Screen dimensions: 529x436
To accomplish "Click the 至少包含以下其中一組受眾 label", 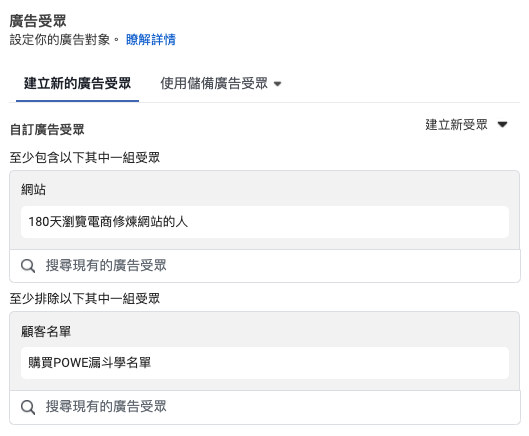I will click(85, 157).
